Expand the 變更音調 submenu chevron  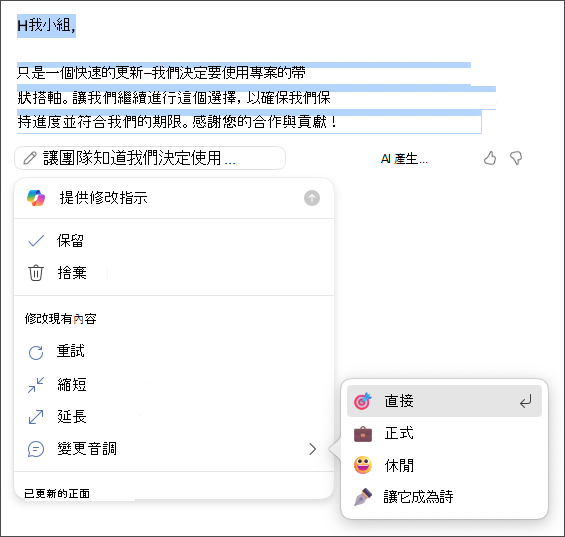(312, 449)
